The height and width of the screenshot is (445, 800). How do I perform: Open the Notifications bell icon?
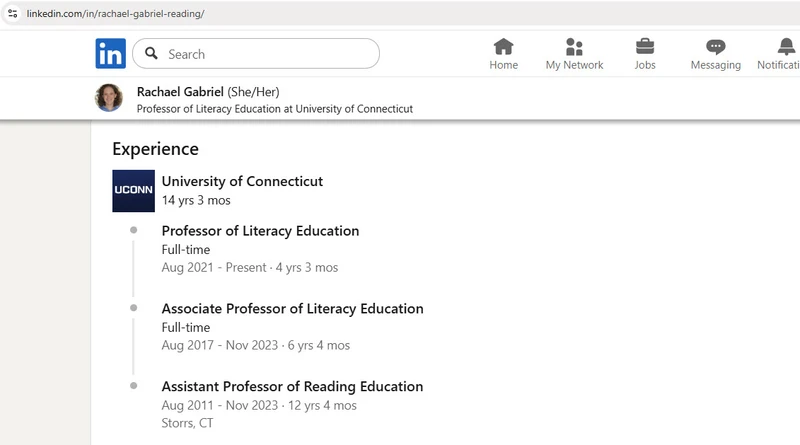[x=786, y=46]
